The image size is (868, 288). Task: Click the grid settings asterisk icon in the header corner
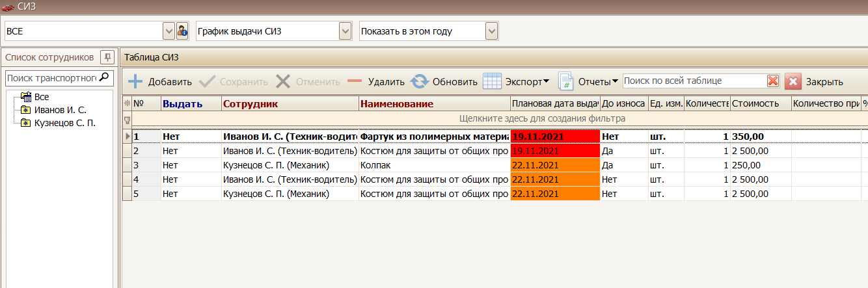coord(127,103)
